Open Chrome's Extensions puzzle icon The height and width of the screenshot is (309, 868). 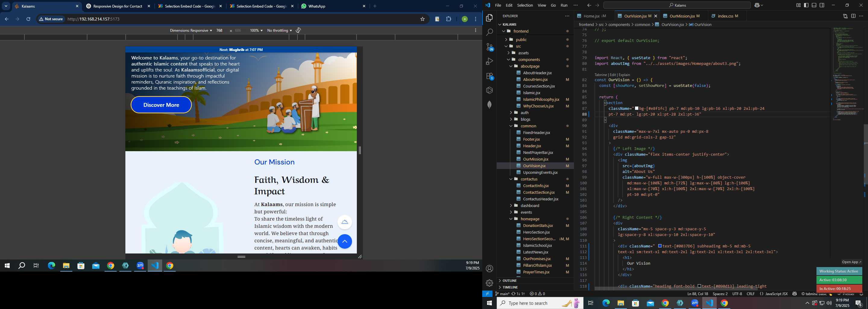point(448,19)
